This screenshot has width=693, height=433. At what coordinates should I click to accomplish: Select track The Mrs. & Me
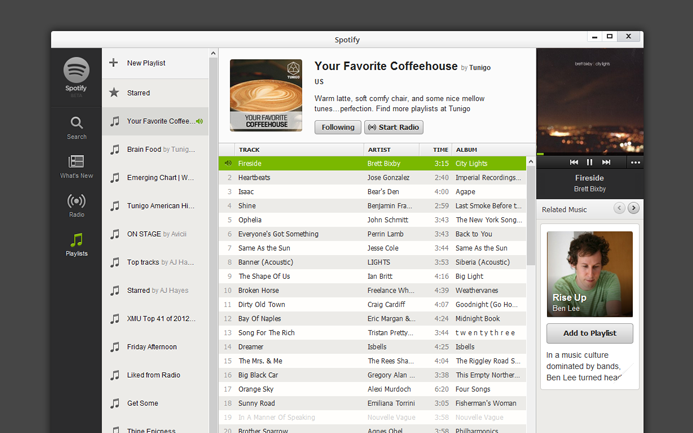click(372, 361)
